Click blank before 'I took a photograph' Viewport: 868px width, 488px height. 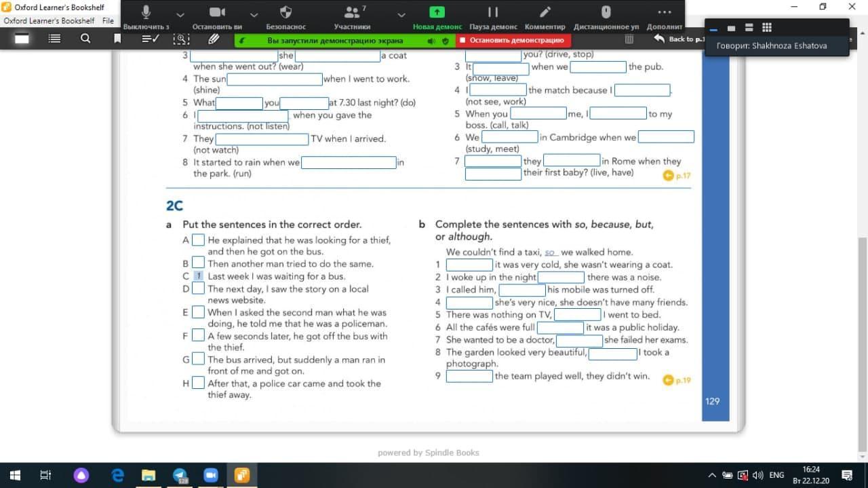pyautogui.click(x=613, y=354)
